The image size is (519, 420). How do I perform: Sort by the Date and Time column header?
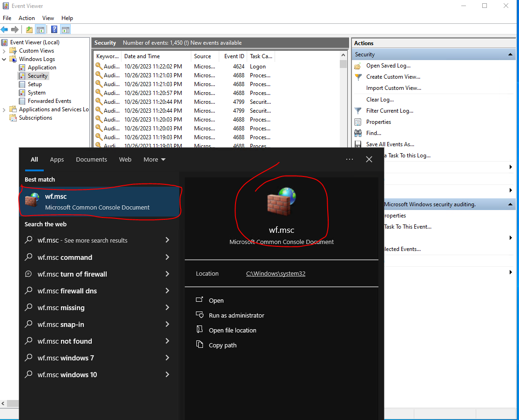click(x=156, y=56)
